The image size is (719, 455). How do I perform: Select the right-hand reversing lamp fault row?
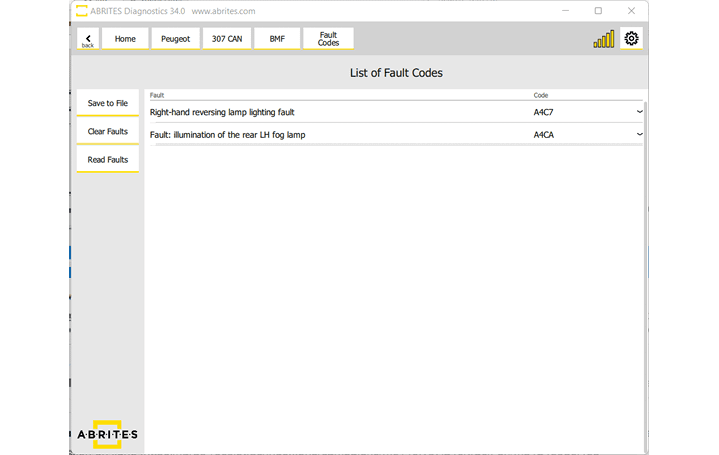[x=340, y=112]
